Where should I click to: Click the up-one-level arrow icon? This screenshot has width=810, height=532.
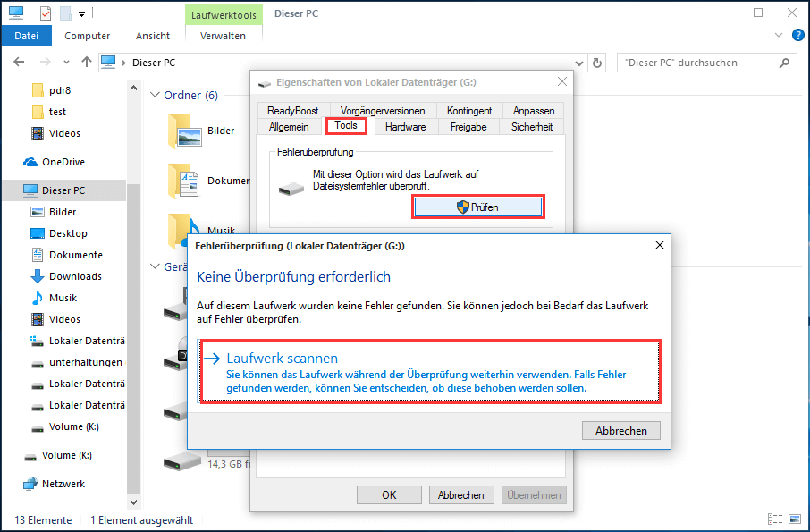pyautogui.click(x=86, y=62)
